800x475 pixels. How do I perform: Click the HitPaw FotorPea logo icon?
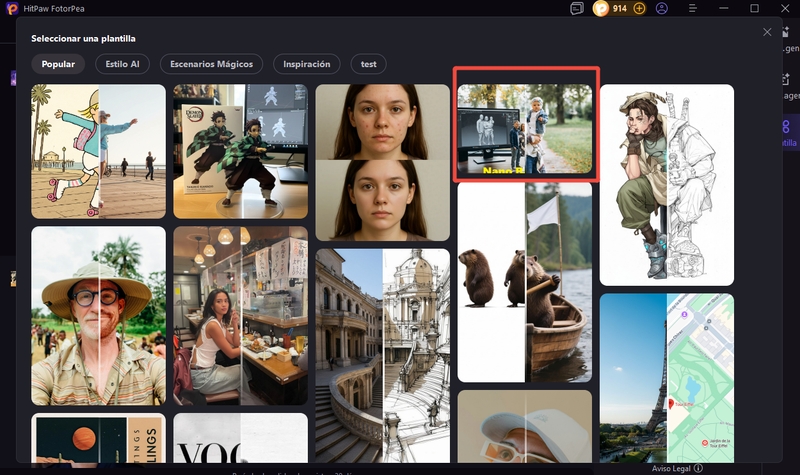tap(9, 8)
